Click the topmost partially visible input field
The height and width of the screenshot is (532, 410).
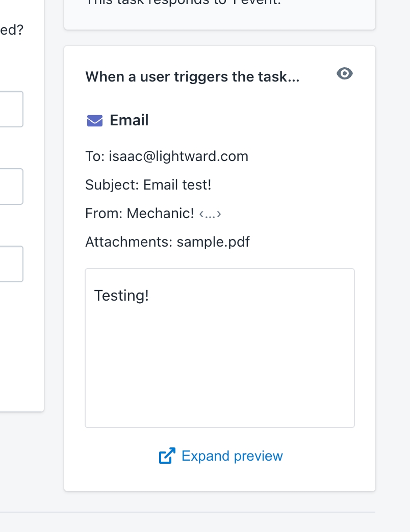tap(11, 109)
